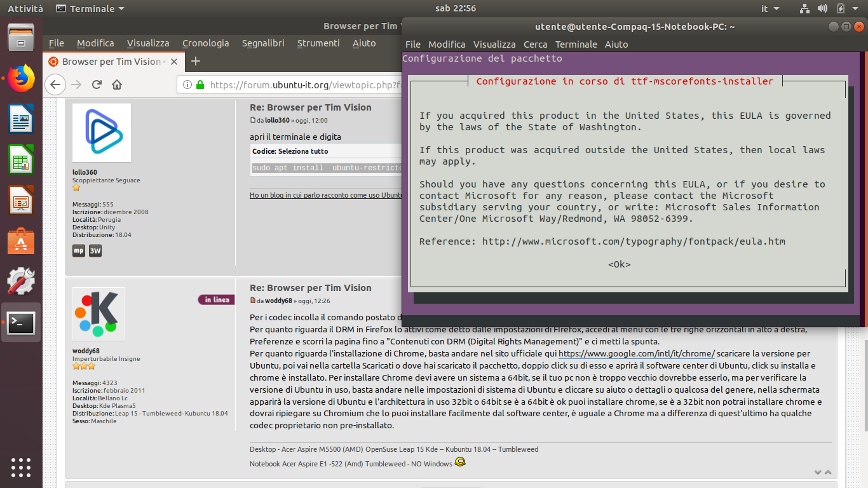Go to Firefox home page
Screen dimensions: 868x488
(117, 85)
